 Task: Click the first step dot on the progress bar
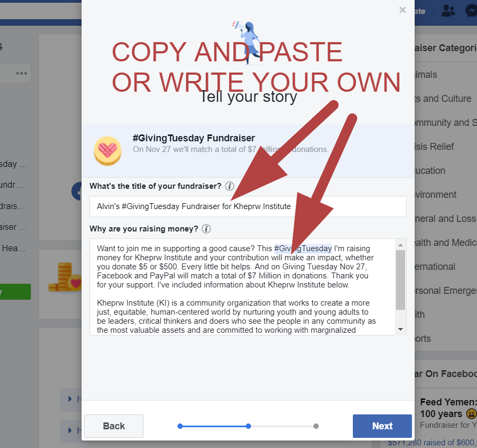click(x=180, y=426)
